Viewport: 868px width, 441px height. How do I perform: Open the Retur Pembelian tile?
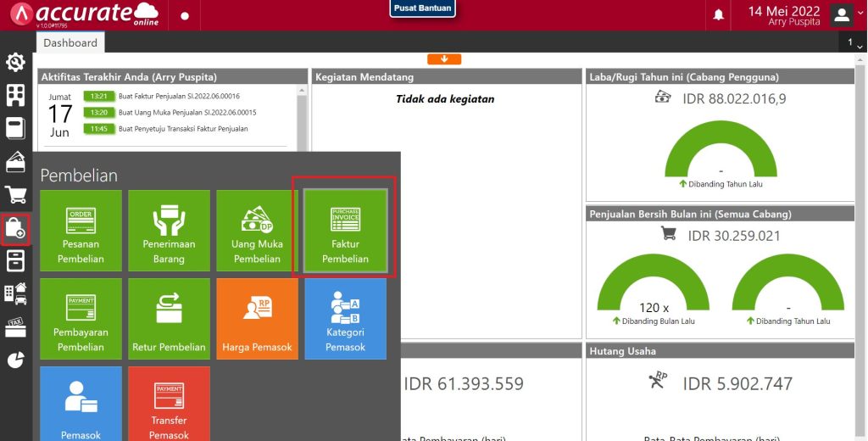pyautogui.click(x=169, y=319)
